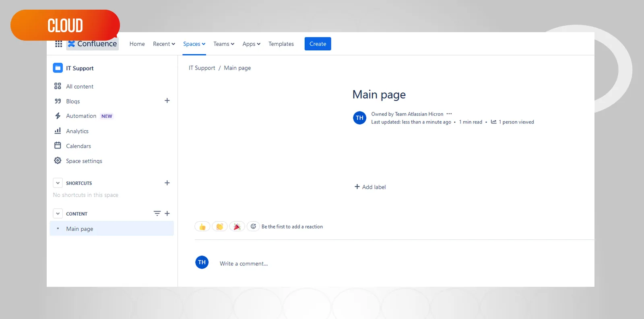Click the 1 min read text
The height and width of the screenshot is (319, 644).
[471, 122]
